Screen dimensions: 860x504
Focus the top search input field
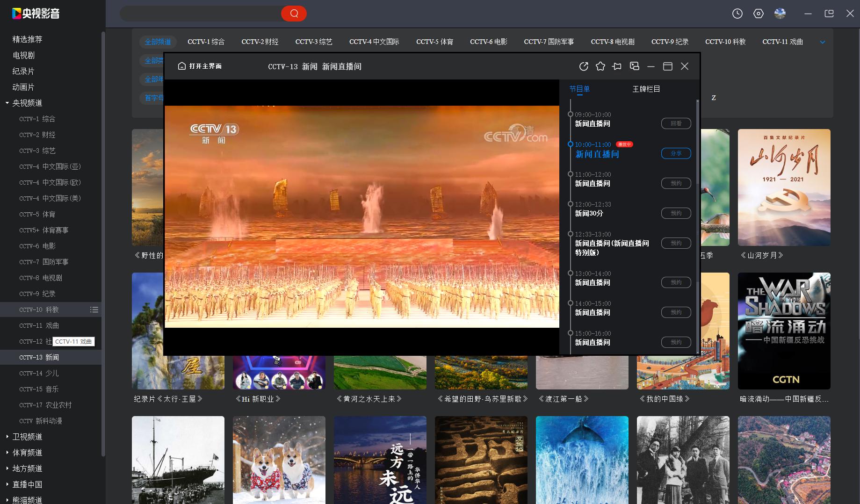click(200, 14)
